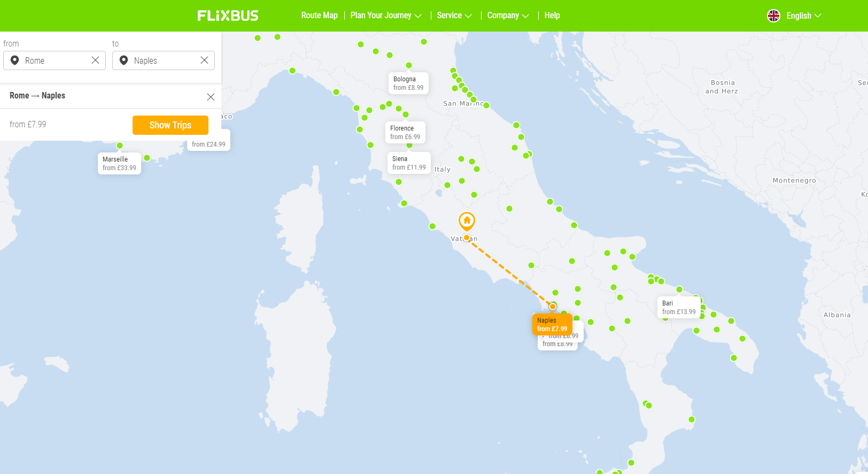The width and height of the screenshot is (868, 474).
Task: Open the Help page
Action: 552,16
